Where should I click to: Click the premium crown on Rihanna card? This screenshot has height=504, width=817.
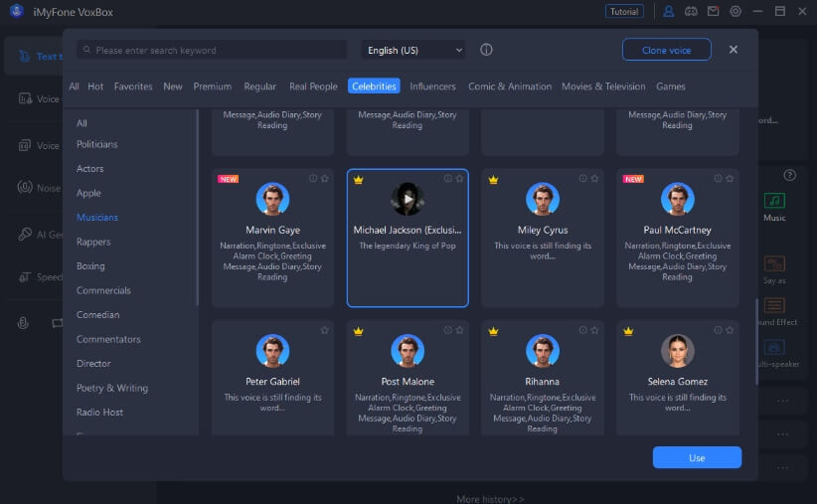coord(493,331)
